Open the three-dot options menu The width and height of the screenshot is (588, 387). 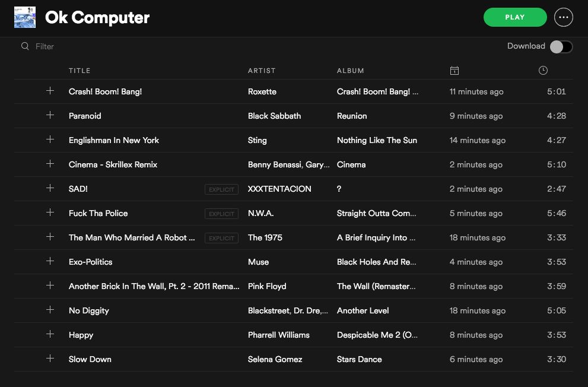coord(564,17)
